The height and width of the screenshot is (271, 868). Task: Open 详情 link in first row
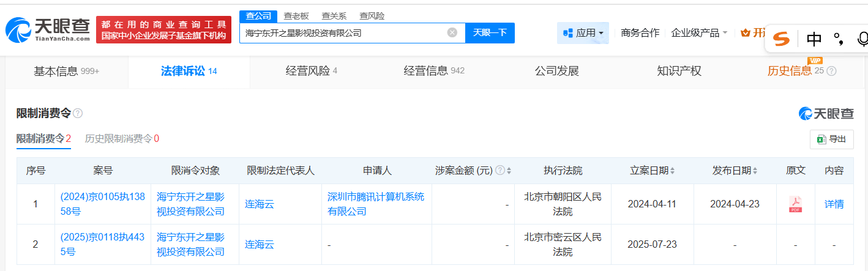point(834,204)
